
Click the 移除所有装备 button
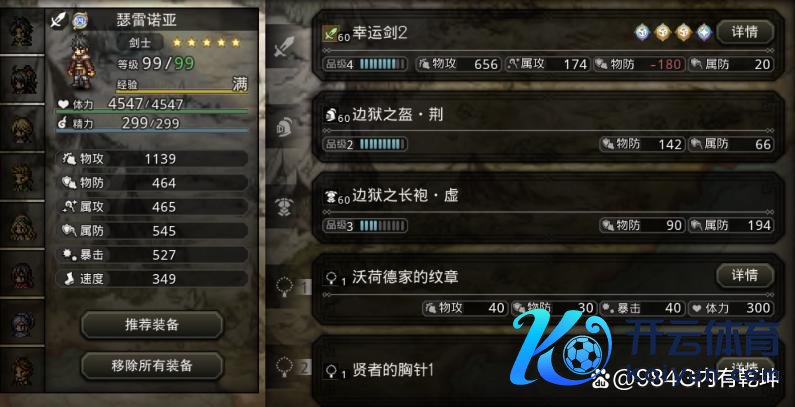[152, 365]
